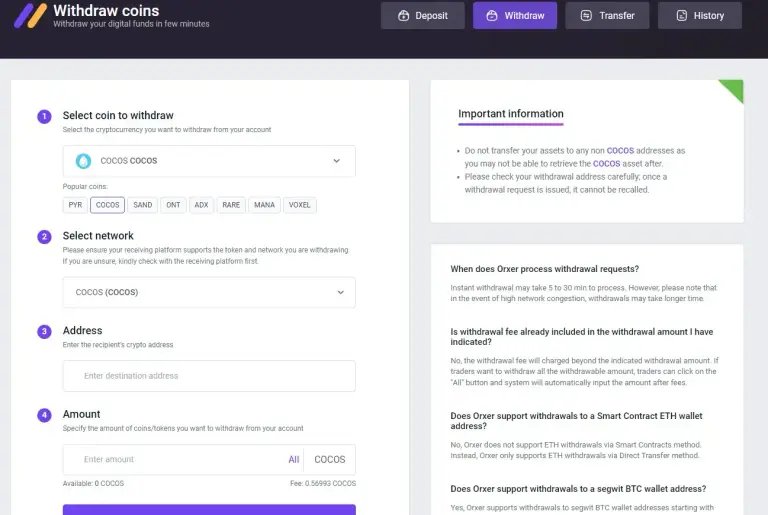Click the All link in amount field
768x515 pixels.
[x=294, y=460]
